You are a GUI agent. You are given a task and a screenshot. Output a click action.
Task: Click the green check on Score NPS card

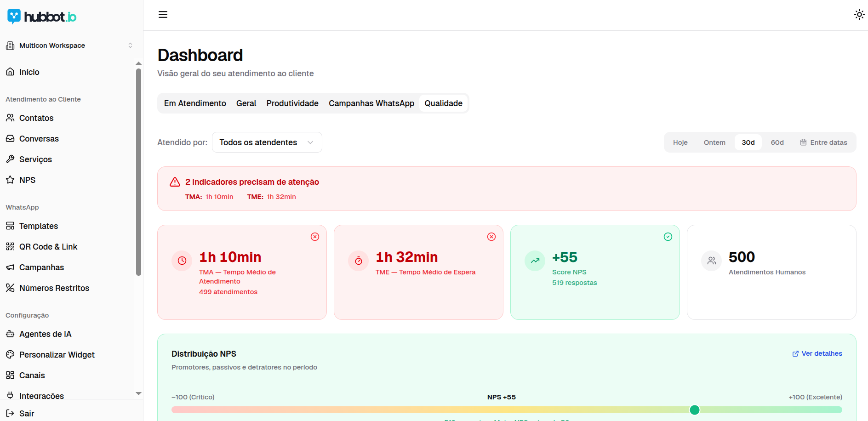pos(668,237)
